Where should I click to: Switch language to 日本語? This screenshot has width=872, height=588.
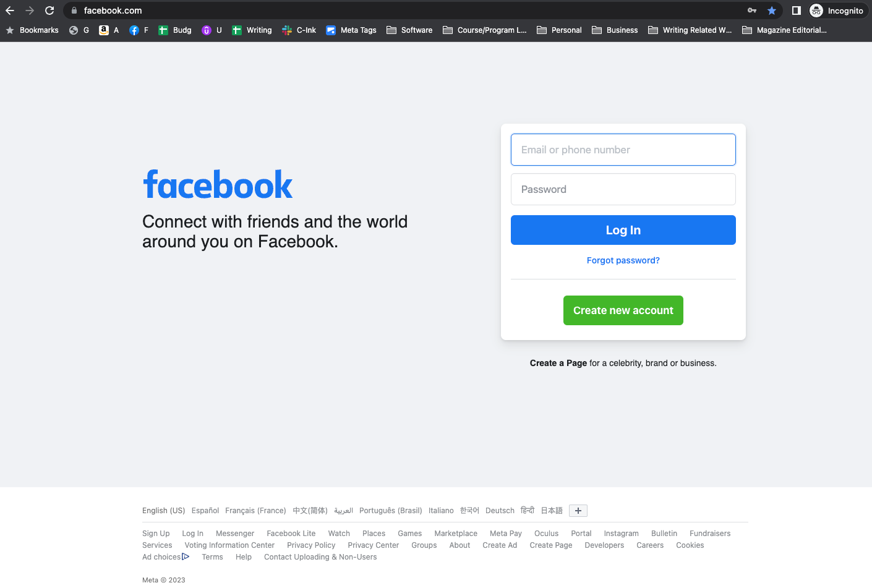(552, 511)
